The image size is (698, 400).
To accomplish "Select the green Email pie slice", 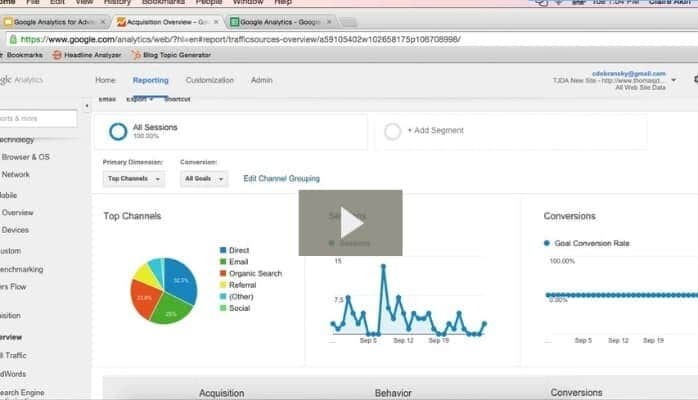I will (171, 310).
